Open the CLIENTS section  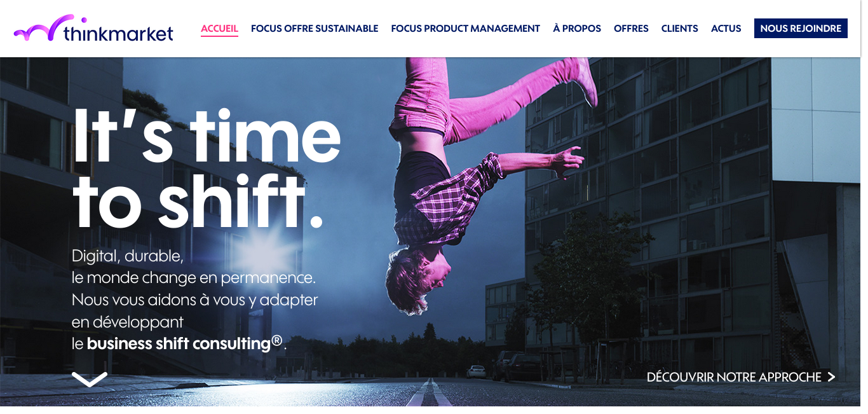pos(680,29)
